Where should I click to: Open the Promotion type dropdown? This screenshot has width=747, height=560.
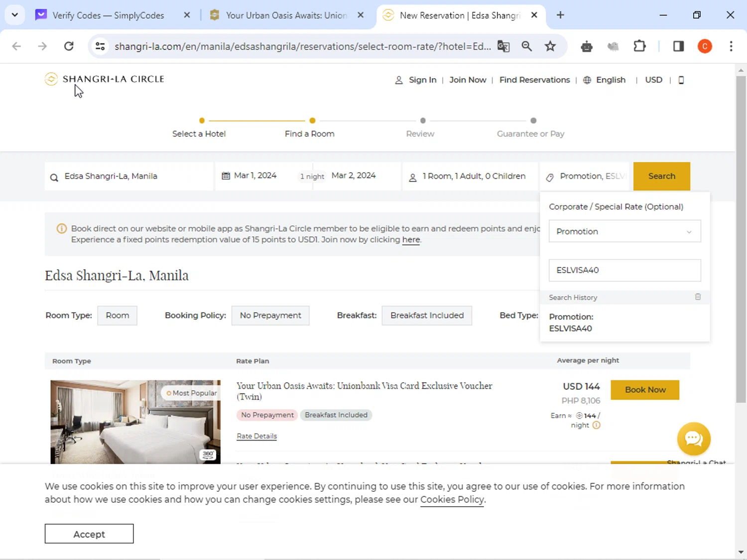coord(624,231)
